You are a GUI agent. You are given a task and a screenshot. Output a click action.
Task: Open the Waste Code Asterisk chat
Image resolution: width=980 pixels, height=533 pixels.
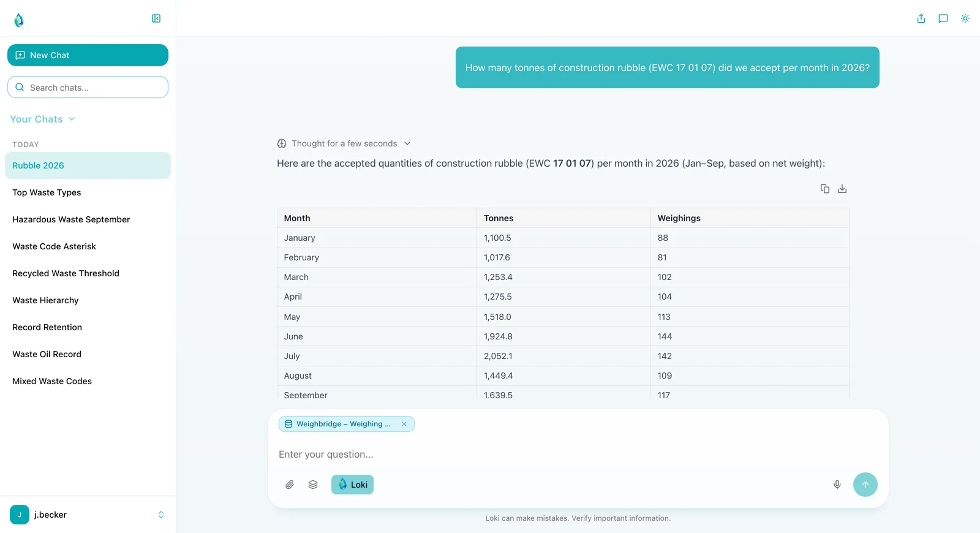[x=88, y=246]
